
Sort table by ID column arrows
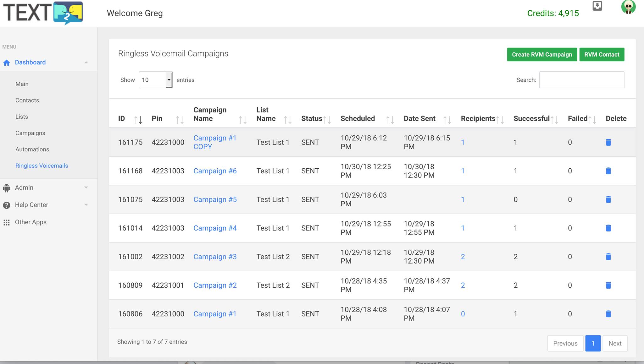click(138, 120)
